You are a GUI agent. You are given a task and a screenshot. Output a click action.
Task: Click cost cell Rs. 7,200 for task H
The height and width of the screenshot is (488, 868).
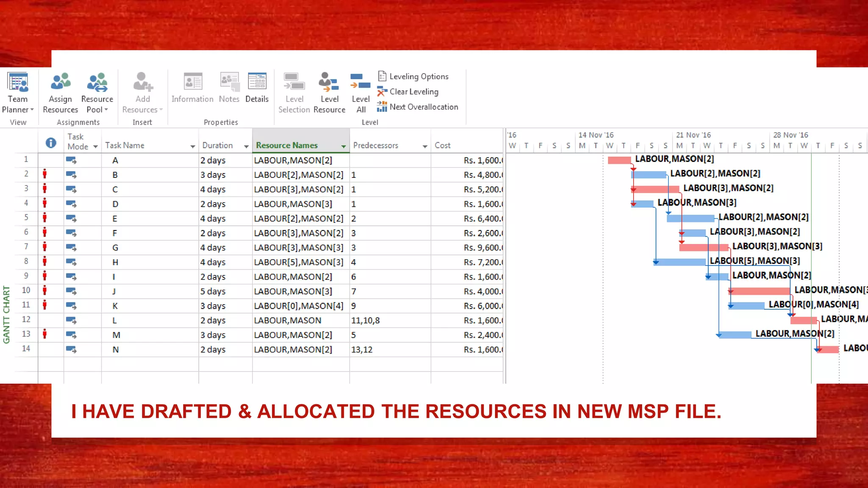click(x=467, y=262)
